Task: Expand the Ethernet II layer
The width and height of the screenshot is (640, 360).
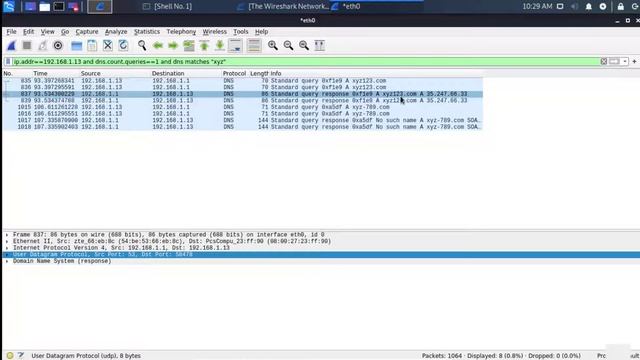Action: pyautogui.click(x=7, y=241)
